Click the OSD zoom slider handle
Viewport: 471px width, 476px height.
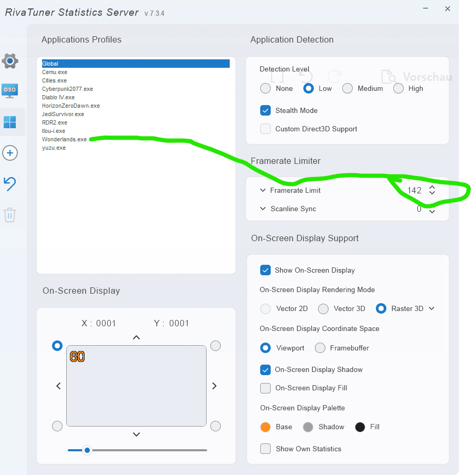[87, 450]
